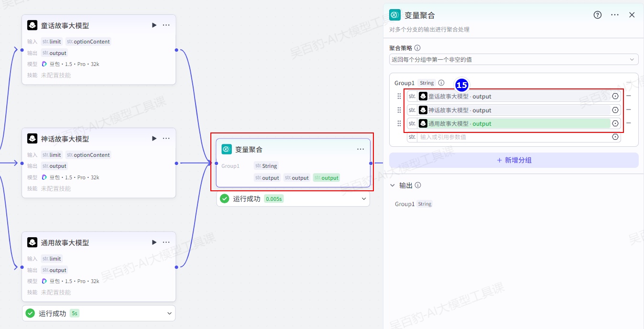Expand 变量聚合 run success result
644x329 pixels.
pyautogui.click(x=363, y=199)
